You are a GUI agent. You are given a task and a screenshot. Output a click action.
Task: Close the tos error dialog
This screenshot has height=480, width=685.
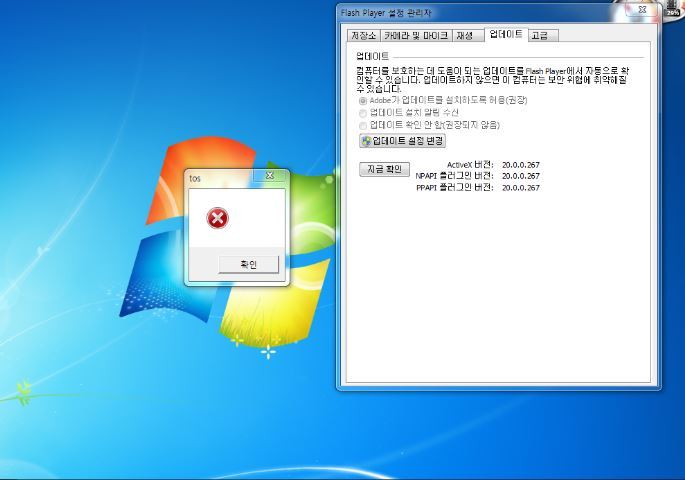click(x=270, y=176)
